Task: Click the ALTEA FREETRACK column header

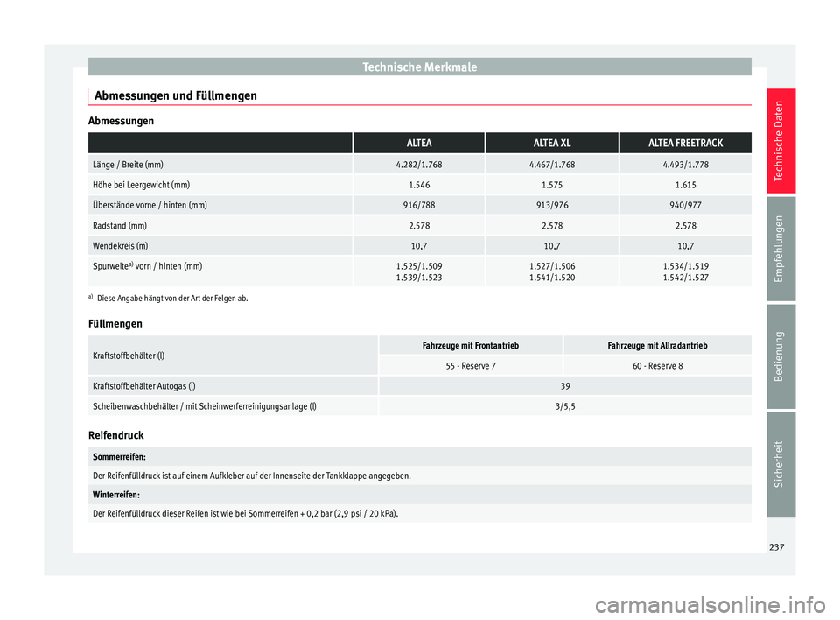Action: pyautogui.click(x=686, y=144)
